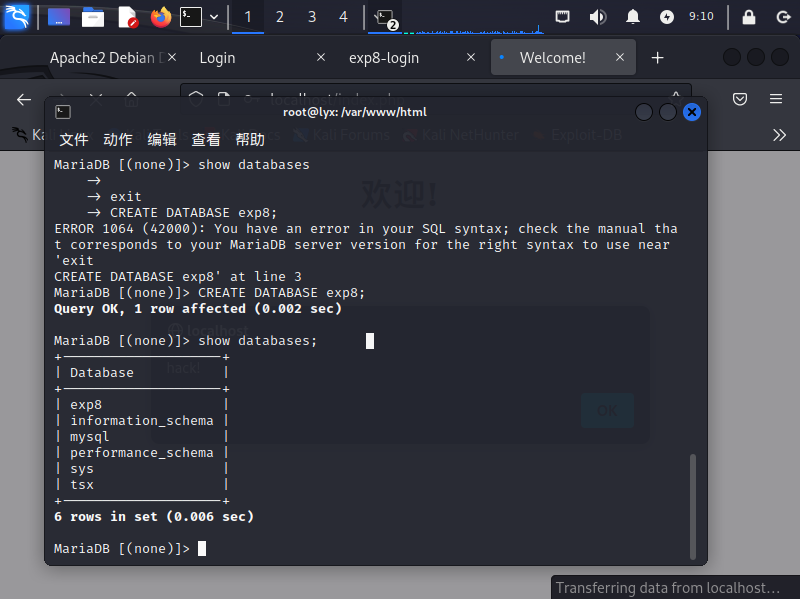This screenshot has height=599, width=800.
Task: Click the ERROR 1064 (42000) message
Action: pos(366,253)
